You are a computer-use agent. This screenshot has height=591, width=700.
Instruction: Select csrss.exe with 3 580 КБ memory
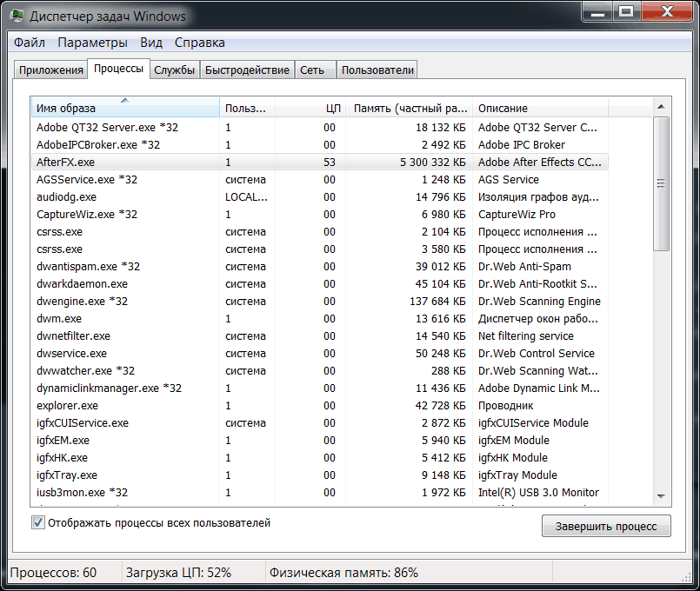pos(320,249)
